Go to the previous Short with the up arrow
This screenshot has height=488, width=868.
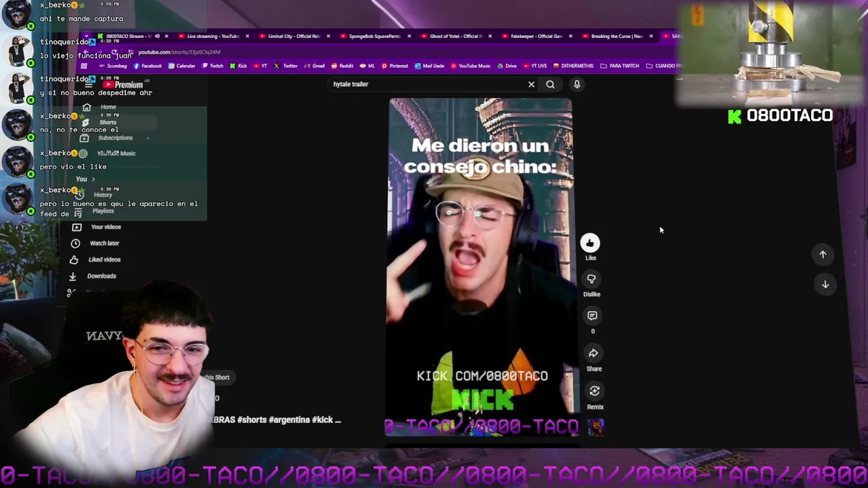tap(823, 254)
